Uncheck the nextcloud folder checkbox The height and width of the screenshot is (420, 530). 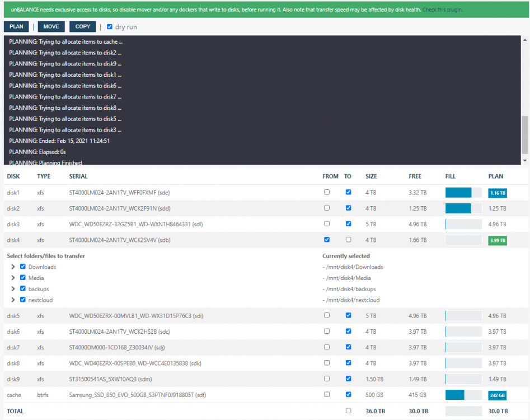[22, 299]
